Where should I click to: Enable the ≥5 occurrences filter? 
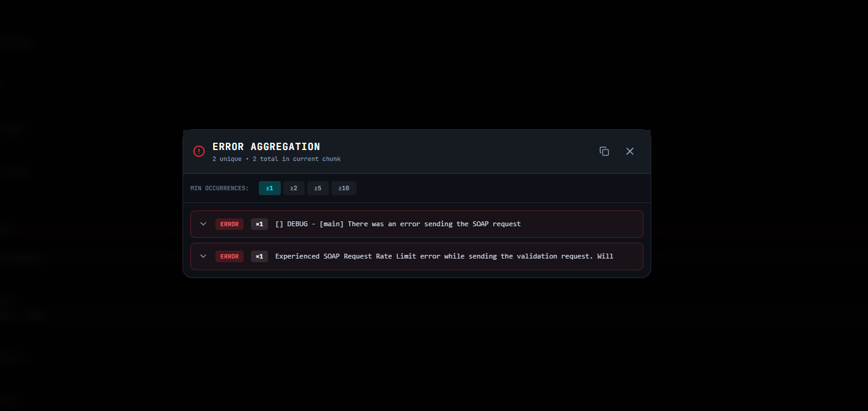[317, 188]
